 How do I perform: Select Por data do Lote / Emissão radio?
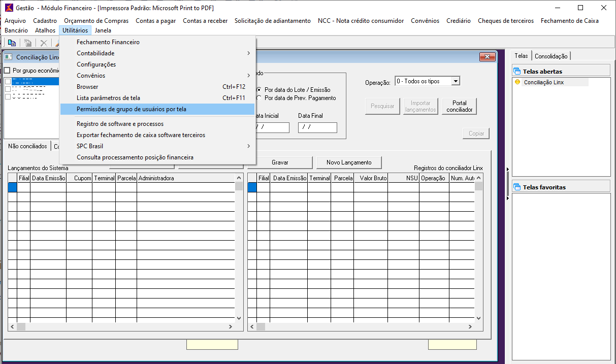pyautogui.click(x=259, y=90)
